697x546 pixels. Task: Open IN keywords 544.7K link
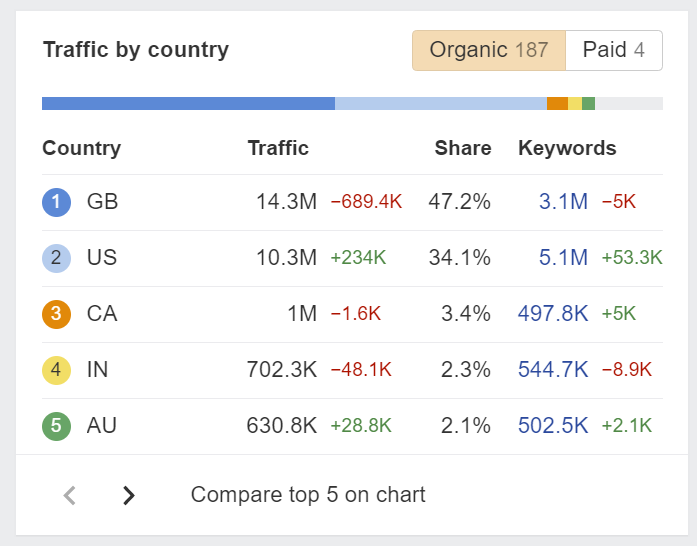[x=553, y=370]
